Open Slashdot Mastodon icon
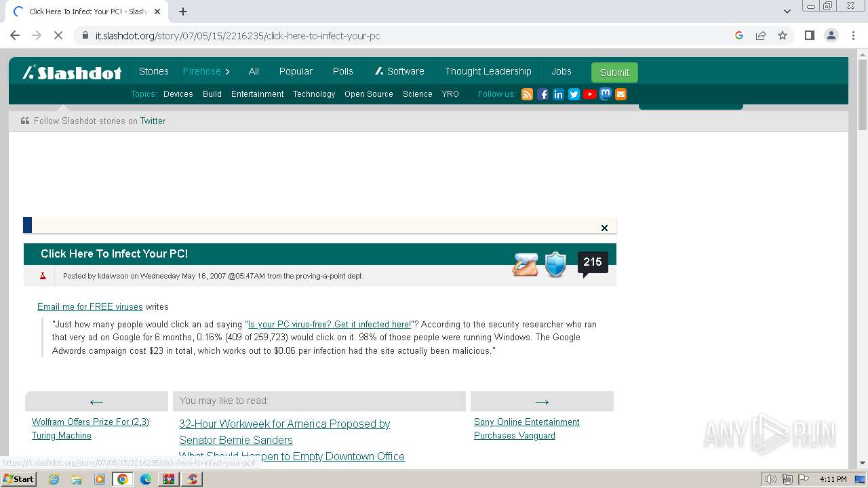868x488 pixels. pyautogui.click(x=605, y=94)
